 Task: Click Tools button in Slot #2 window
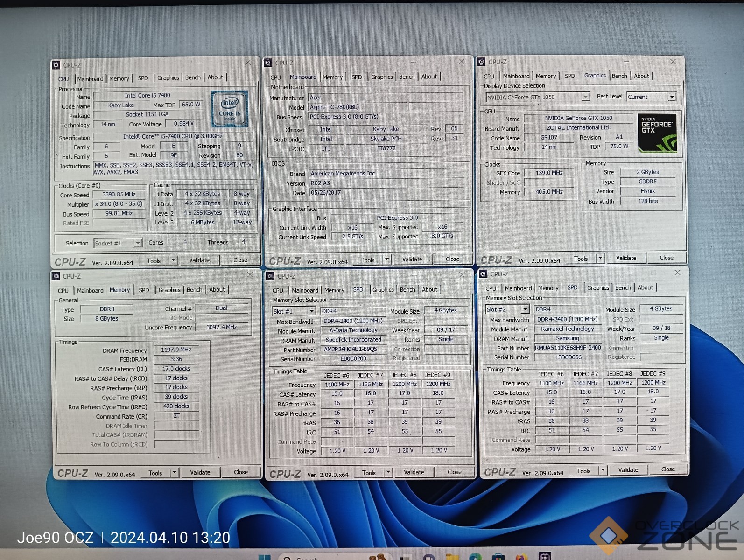click(x=583, y=471)
